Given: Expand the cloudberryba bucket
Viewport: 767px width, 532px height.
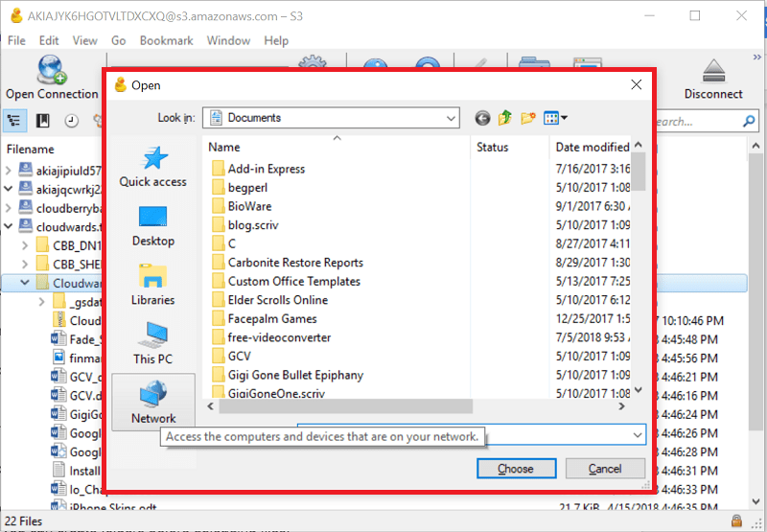Looking at the screenshot, I should click(x=9, y=208).
